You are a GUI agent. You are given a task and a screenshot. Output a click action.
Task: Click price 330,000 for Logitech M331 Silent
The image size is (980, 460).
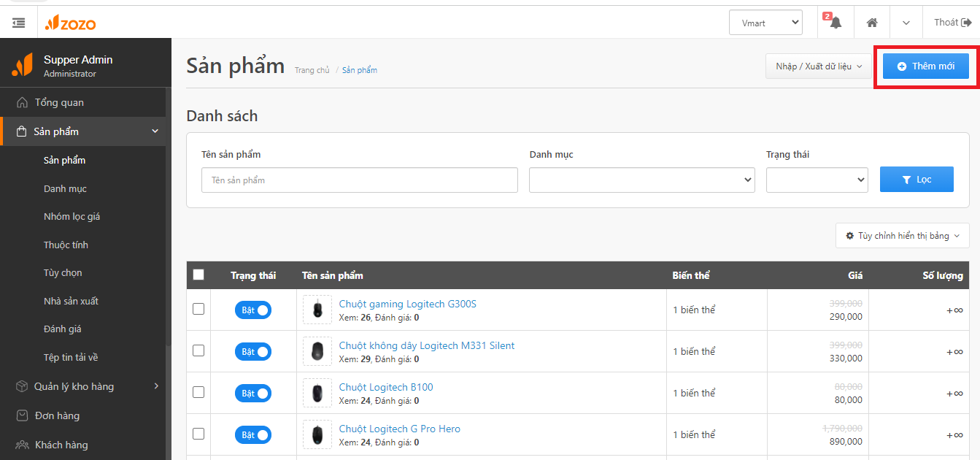click(846, 359)
